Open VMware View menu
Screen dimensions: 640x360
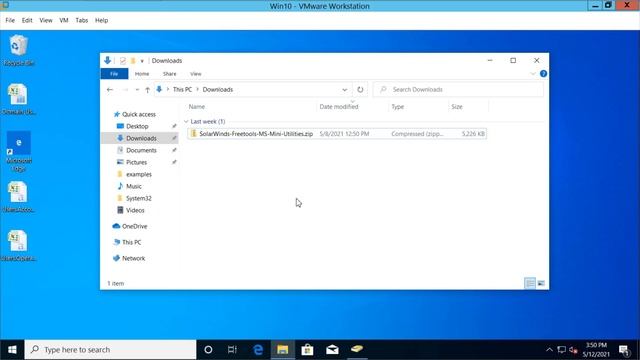pos(46,20)
